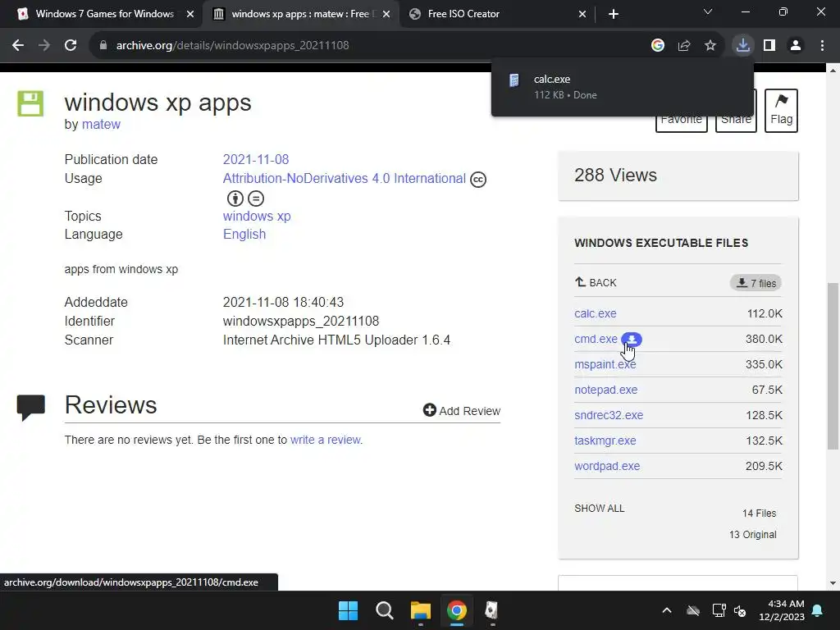
Task: Open publication date 2021-11-08 link
Action: [x=256, y=160]
